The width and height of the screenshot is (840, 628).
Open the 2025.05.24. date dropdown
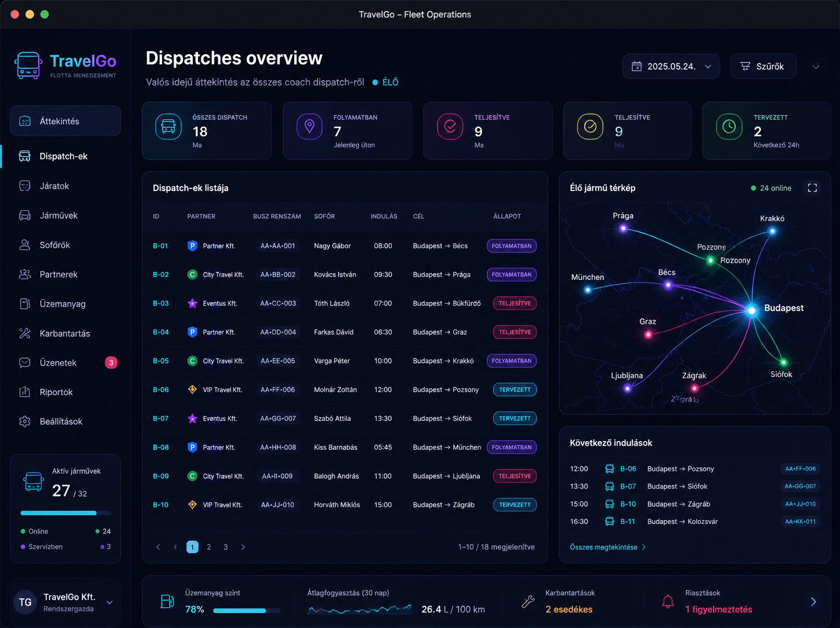pyautogui.click(x=671, y=66)
